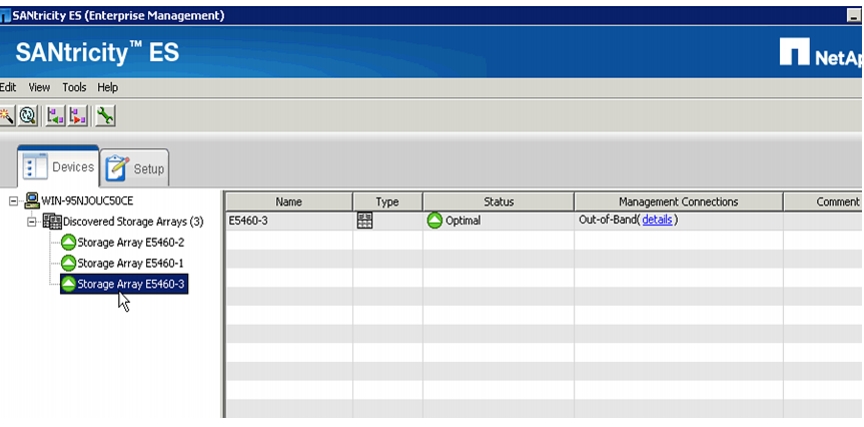This screenshot has height=427, width=864.
Task: Sort by the Status column header
Action: (499, 202)
